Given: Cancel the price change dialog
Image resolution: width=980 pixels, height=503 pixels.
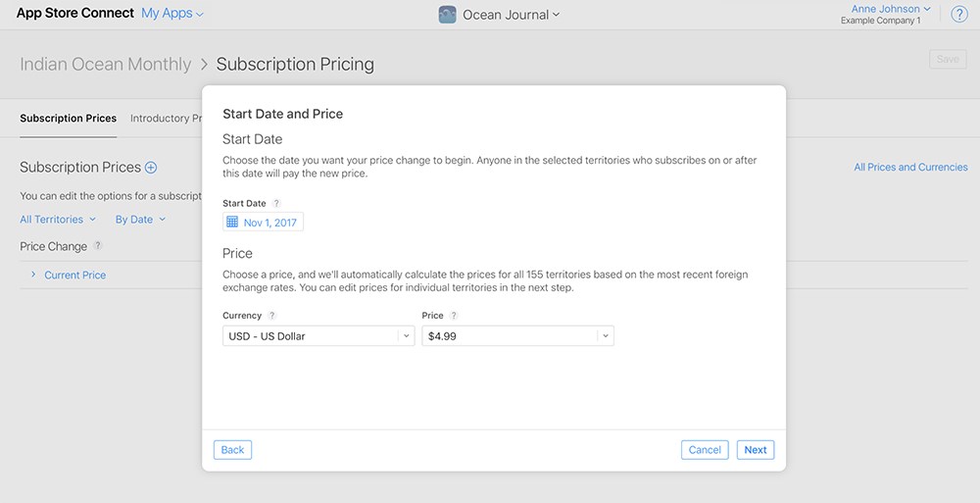Looking at the screenshot, I should [x=705, y=450].
